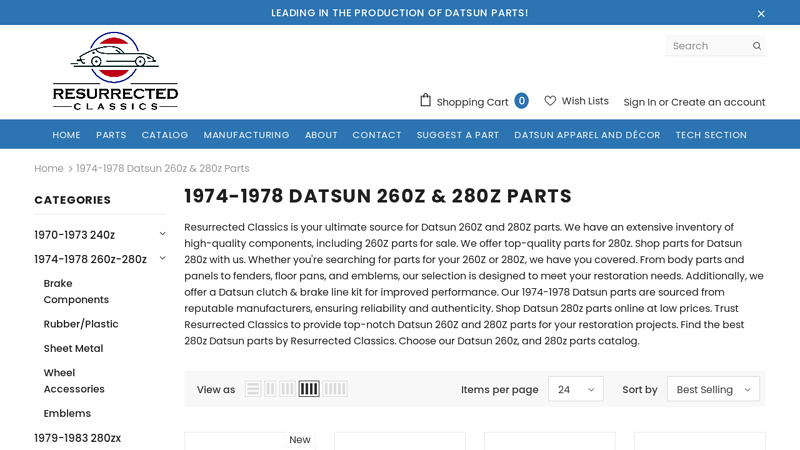Screen dimensions: 800x450
Task: Click the cart item count badge
Action: pyautogui.click(x=521, y=101)
